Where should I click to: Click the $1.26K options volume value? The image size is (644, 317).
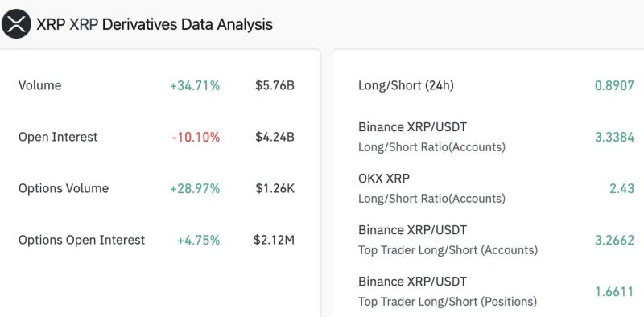pyautogui.click(x=275, y=188)
